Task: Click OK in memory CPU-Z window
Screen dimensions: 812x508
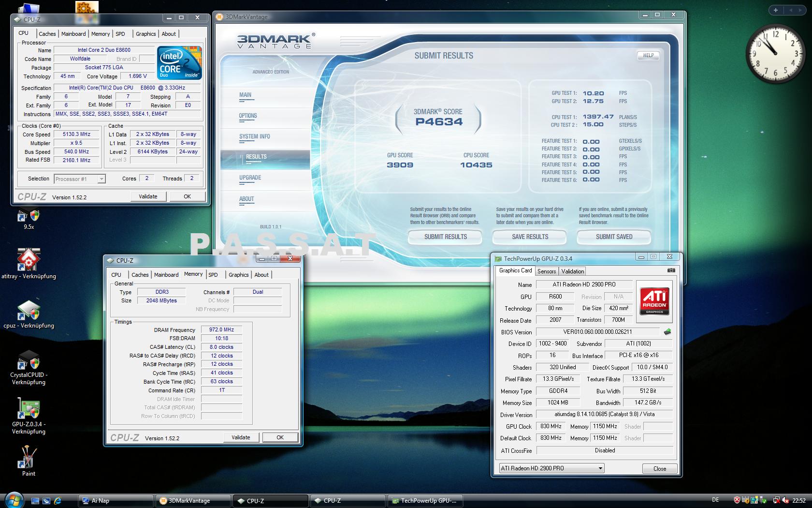Action: [x=280, y=437]
